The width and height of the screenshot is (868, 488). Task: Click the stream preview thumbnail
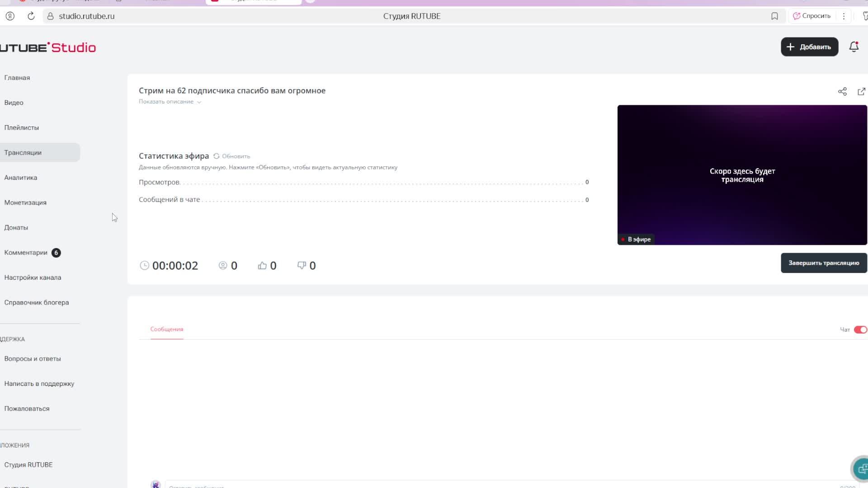(742, 175)
